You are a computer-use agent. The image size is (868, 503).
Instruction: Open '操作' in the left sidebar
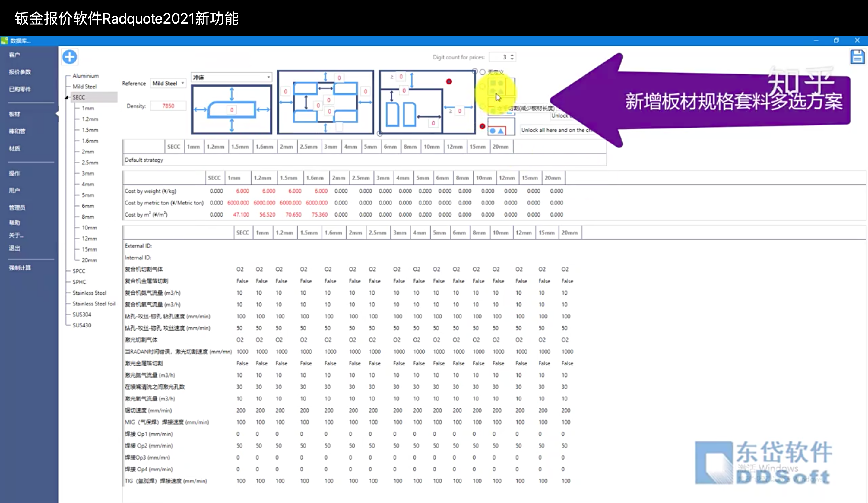[14, 173]
